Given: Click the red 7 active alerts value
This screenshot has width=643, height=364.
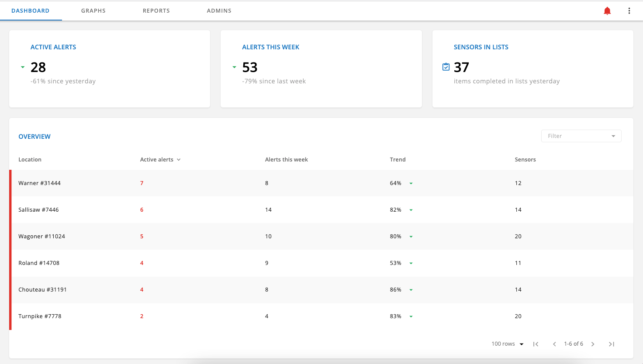Looking at the screenshot, I should [142, 183].
